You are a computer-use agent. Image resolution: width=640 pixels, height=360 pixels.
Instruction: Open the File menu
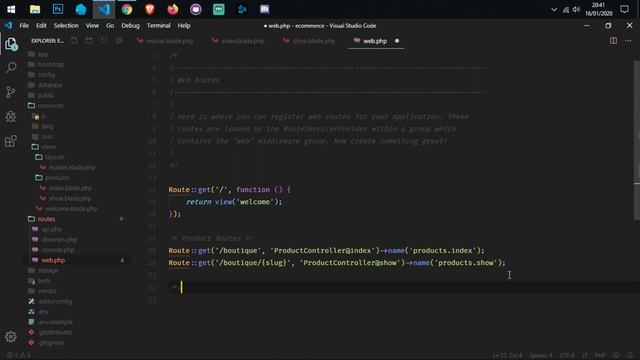coord(24,25)
